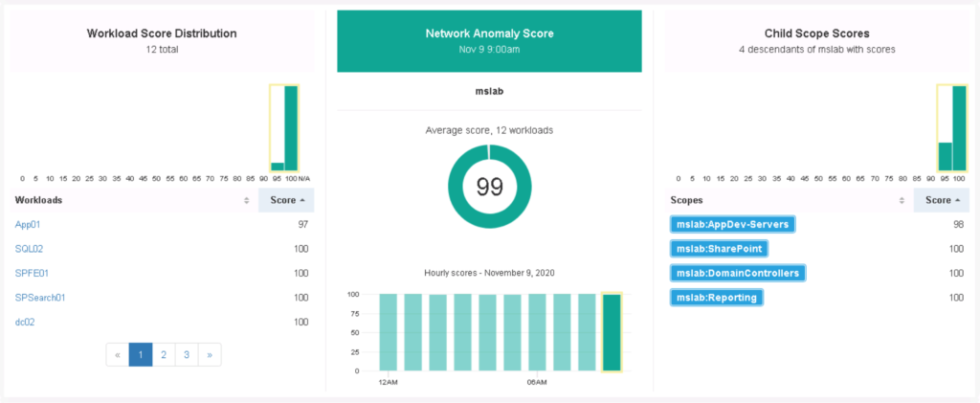Open the mslab:DomainControllers scope
This screenshot has width=980, height=403.
[737, 273]
